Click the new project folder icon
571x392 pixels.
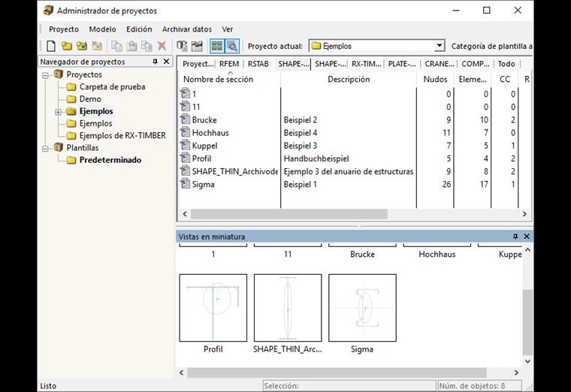point(66,46)
